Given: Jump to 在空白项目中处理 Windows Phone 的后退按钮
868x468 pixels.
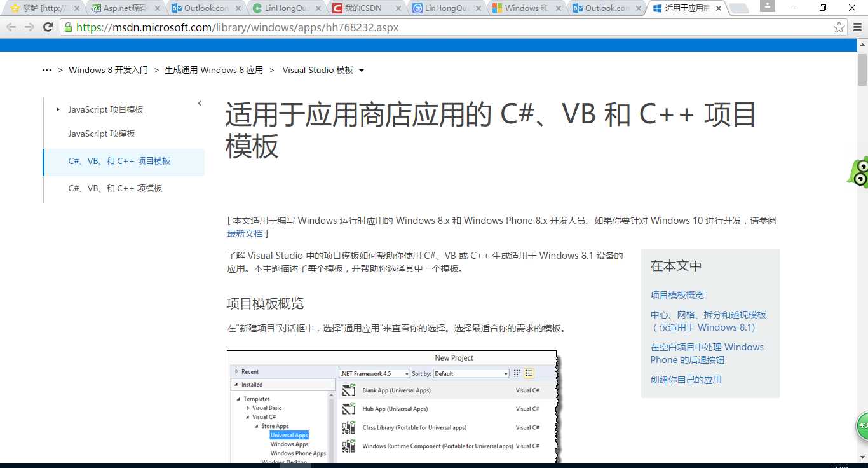Looking at the screenshot, I should point(707,354).
